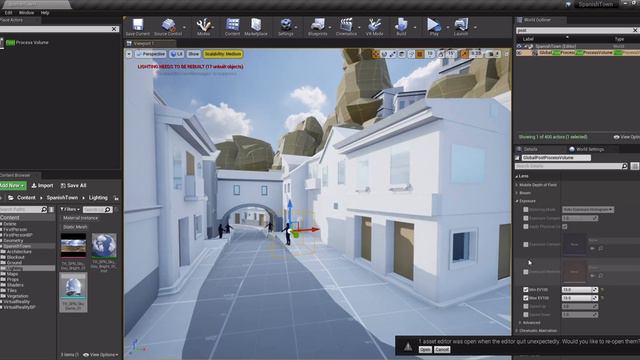Click Cancel in the re-open notification
The height and width of the screenshot is (360, 640).
(x=442, y=350)
